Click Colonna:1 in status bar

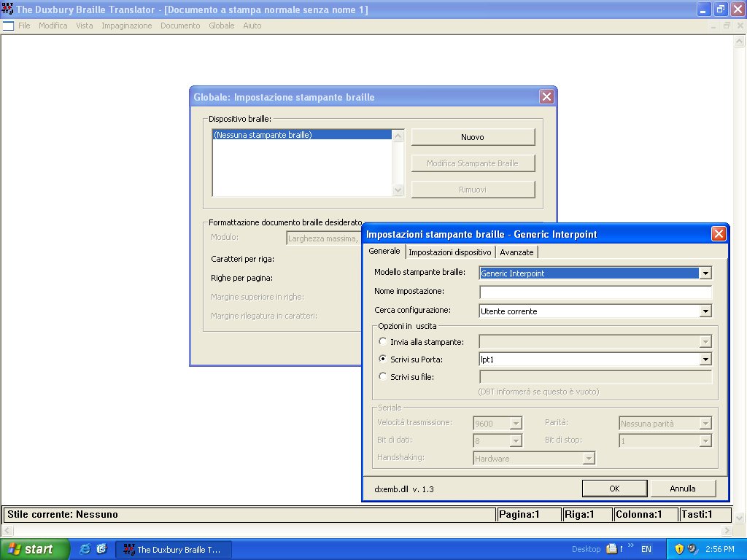(x=646, y=514)
